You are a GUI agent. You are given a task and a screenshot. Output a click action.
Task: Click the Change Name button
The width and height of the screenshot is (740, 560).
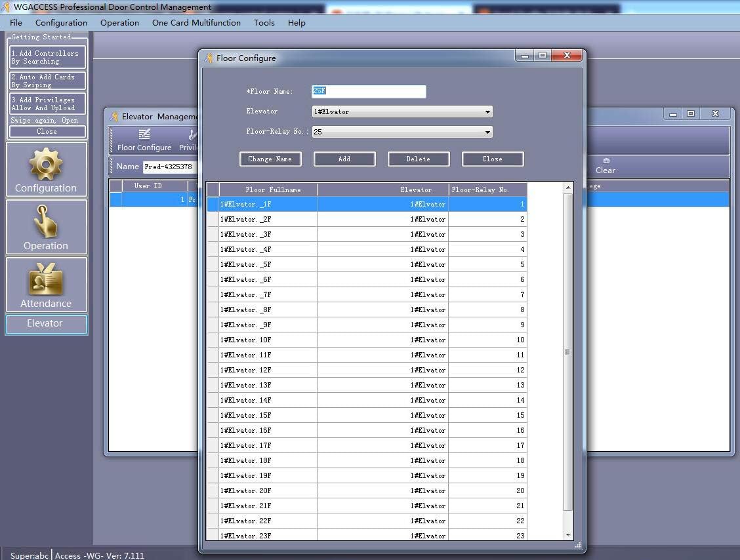270,159
